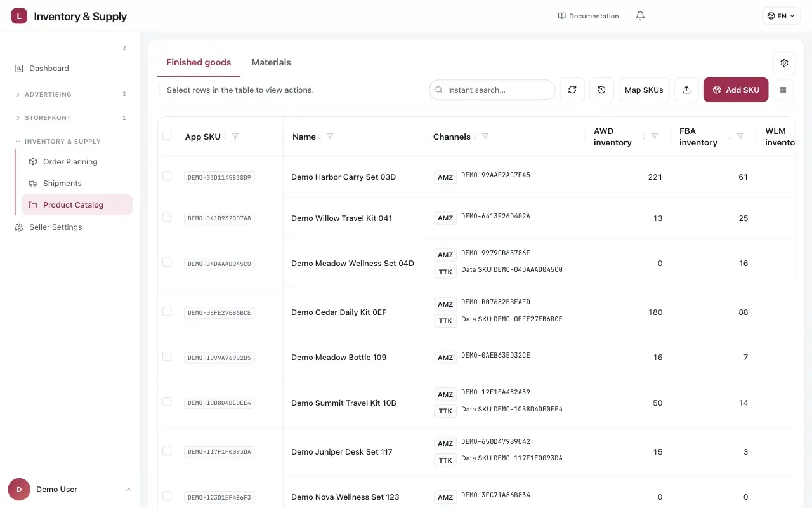Click the Name column header

(304, 137)
